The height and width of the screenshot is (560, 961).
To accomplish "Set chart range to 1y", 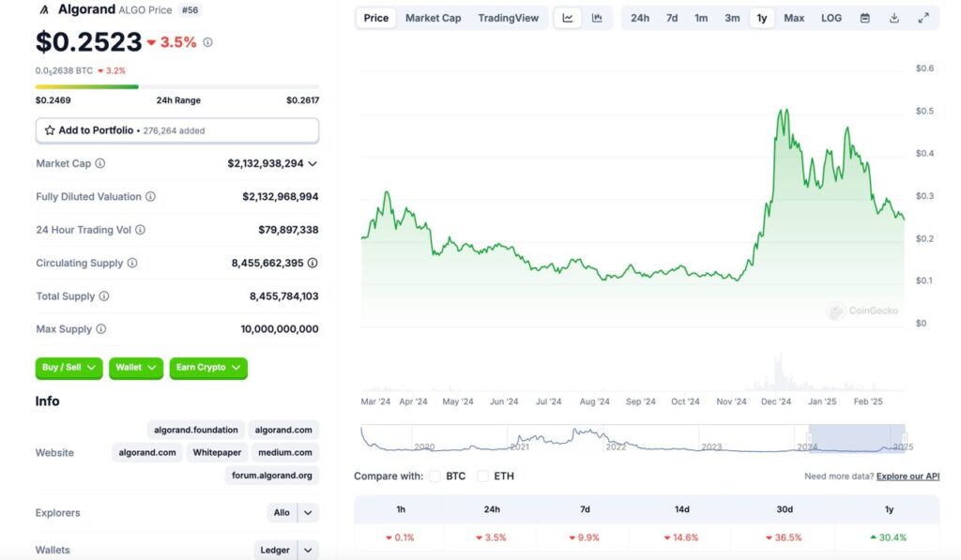I will [x=762, y=18].
